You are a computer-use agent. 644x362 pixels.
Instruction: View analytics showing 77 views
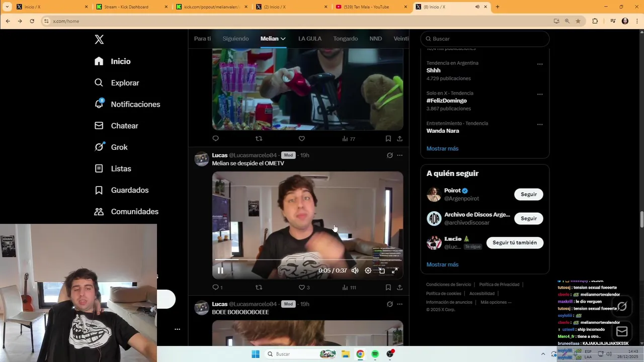[349, 138]
